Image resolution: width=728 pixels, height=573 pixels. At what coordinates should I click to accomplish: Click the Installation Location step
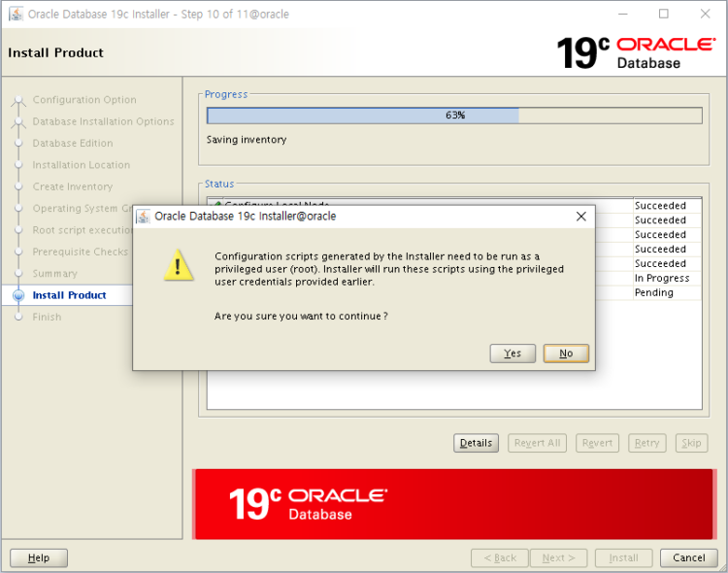point(81,165)
